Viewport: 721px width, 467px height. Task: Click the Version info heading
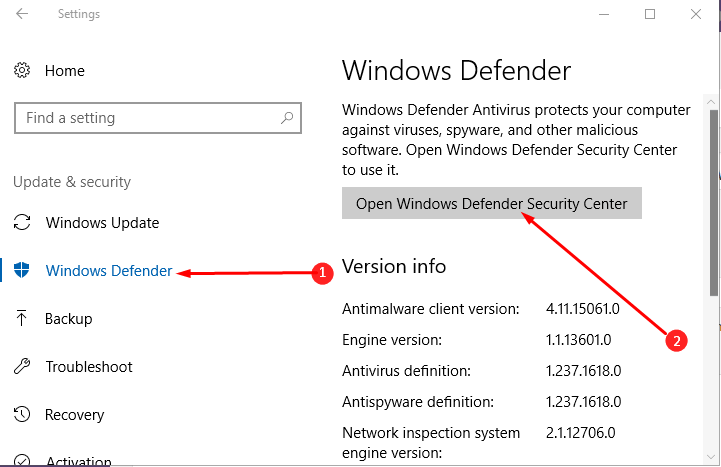pyautogui.click(x=394, y=267)
